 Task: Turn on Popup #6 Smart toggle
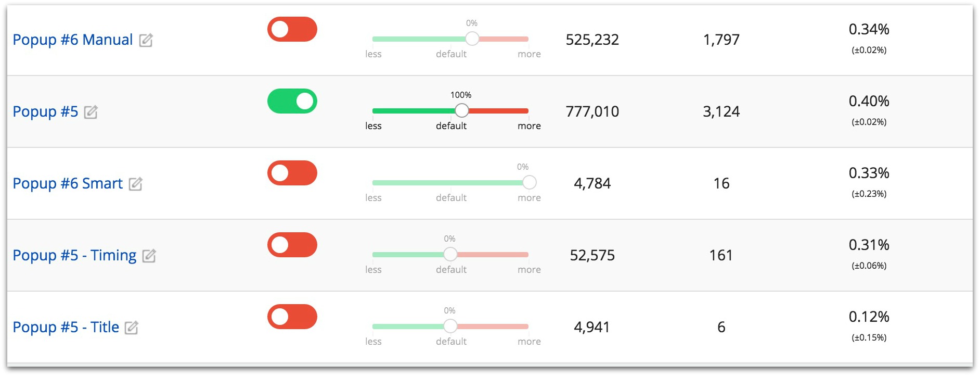click(x=292, y=173)
